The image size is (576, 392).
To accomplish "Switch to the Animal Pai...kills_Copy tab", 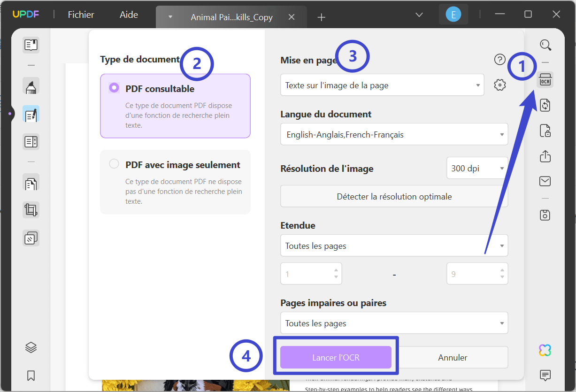I will (x=231, y=17).
